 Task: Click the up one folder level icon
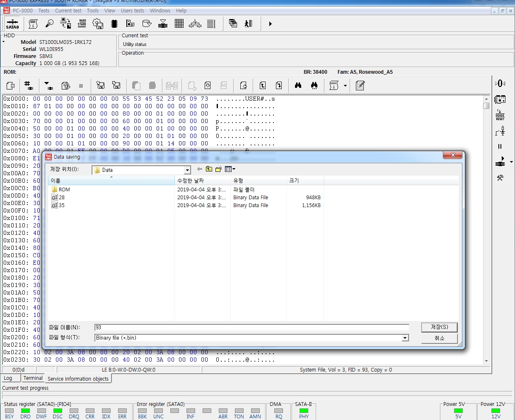[x=209, y=169]
